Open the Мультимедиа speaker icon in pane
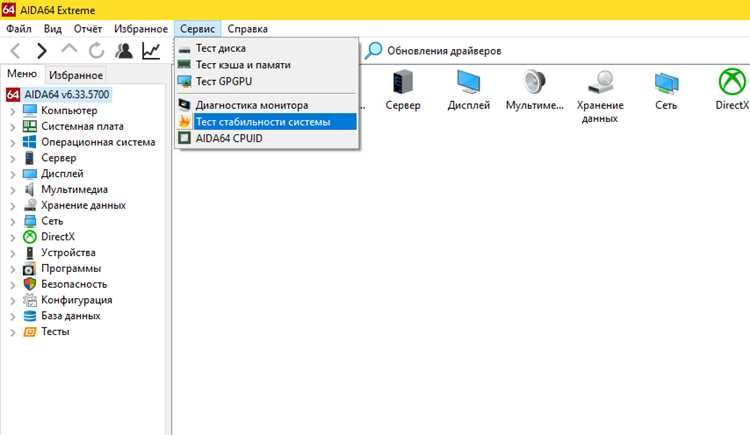Screen dimensions: 750x435 534,82
